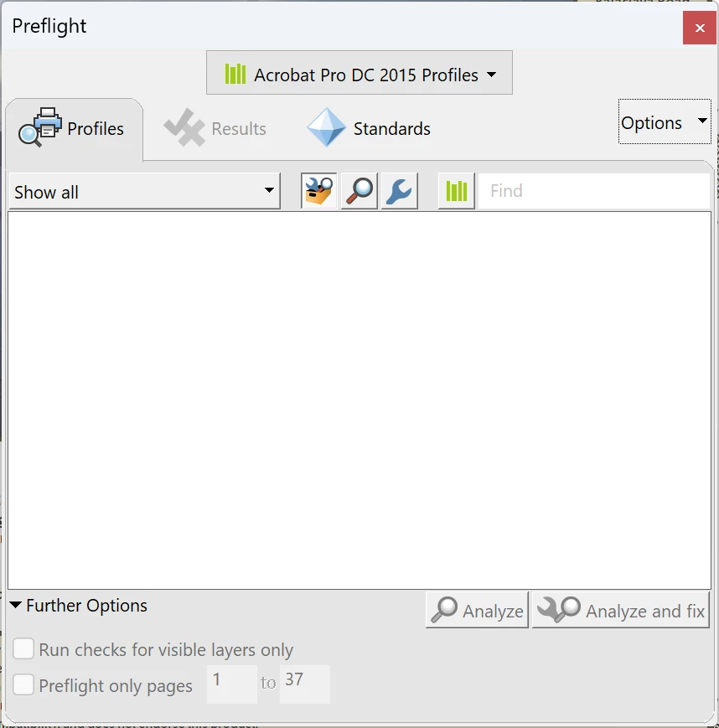Image resolution: width=719 pixels, height=728 pixels.
Task: Click the ending page number field
Action: [x=305, y=684]
